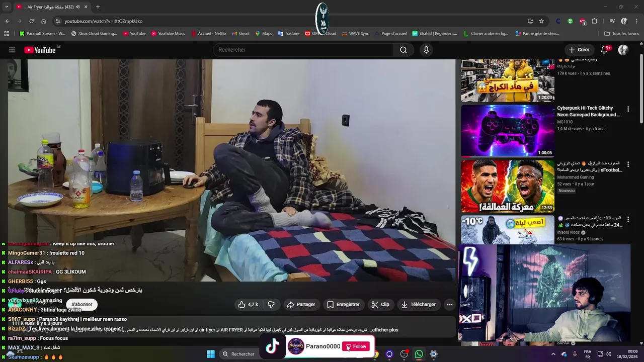Open the 1:20:03 video thumbnail

[x=508, y=80]
